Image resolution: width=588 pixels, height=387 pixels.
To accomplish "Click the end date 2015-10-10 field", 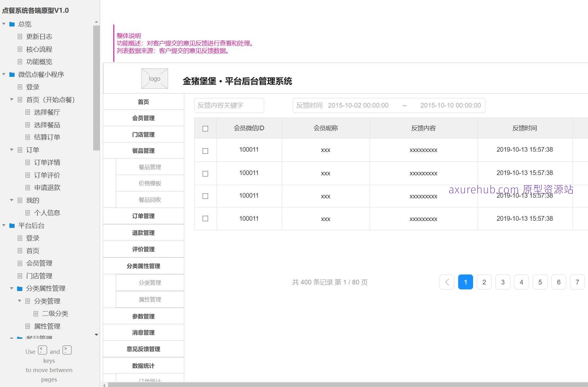I will point(451,105).
